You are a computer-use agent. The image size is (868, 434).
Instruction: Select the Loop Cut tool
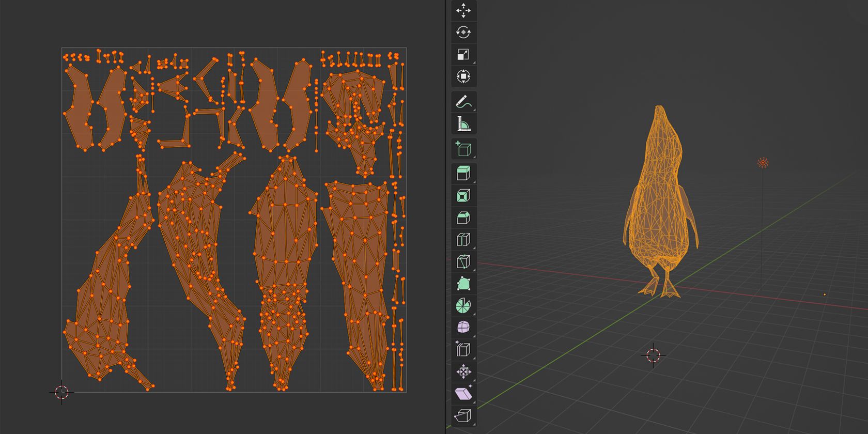[463, 240]
